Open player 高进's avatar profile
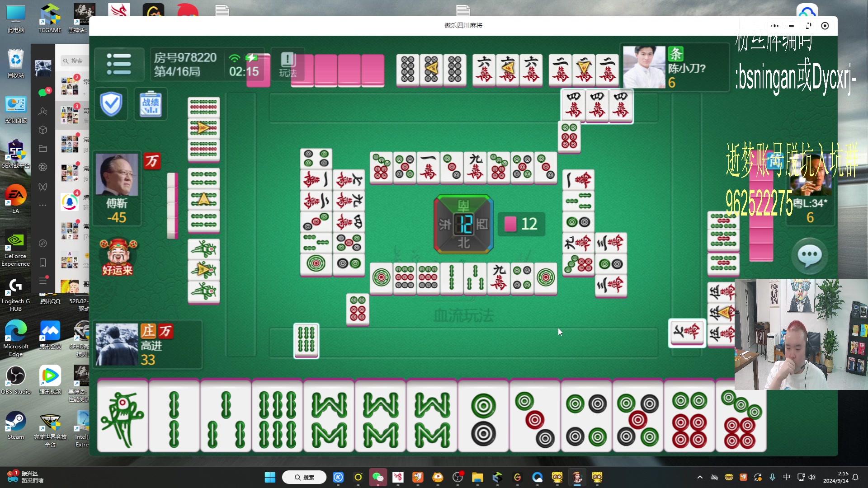 [x=117, y=344]
